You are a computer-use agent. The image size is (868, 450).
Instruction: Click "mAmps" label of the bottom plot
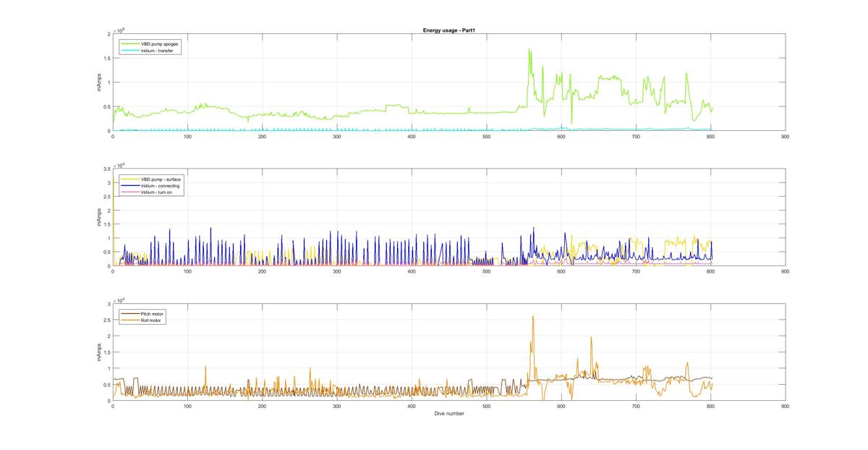[99, 352]
